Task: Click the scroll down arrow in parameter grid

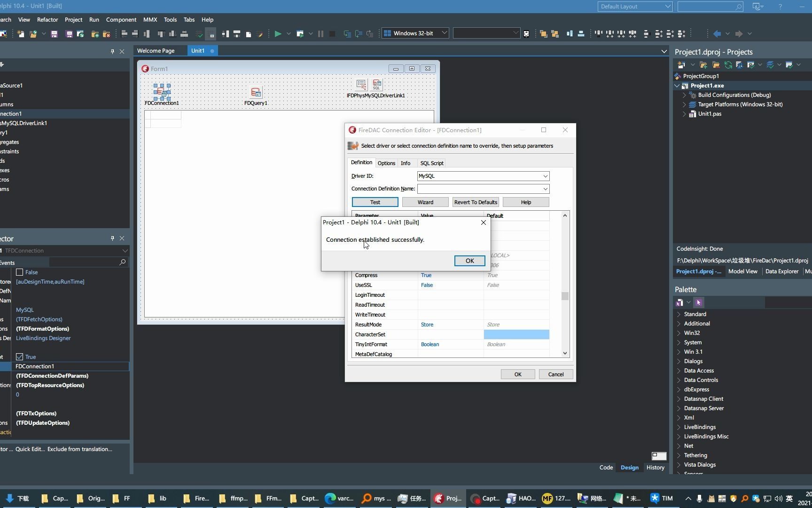Action: click(565, 354)
